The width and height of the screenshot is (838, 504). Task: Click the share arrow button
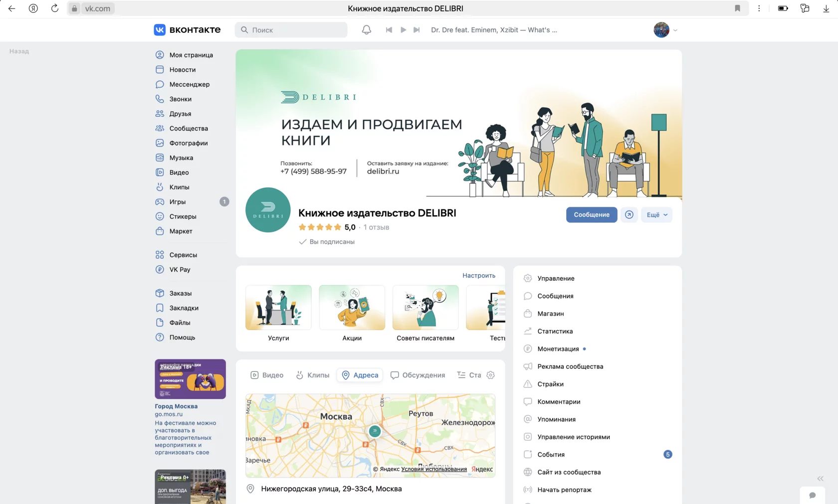[629, 215]
